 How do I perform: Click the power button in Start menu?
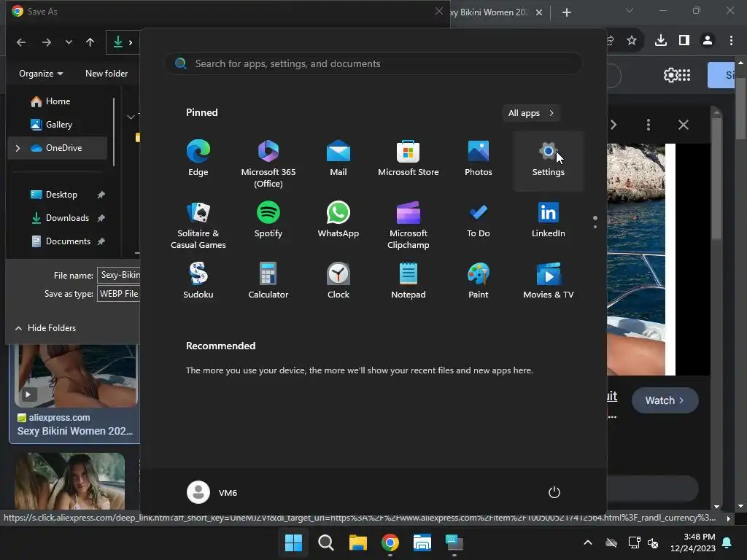click(554, 492)
